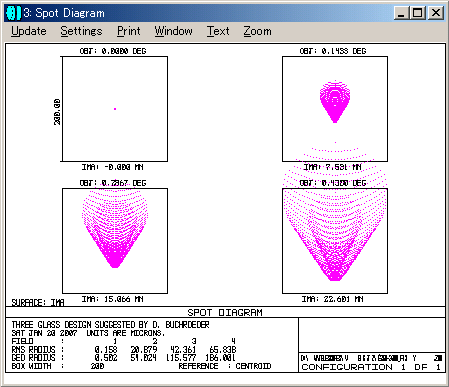Click the Spot Diagram window icon

[x=13, y=13]
